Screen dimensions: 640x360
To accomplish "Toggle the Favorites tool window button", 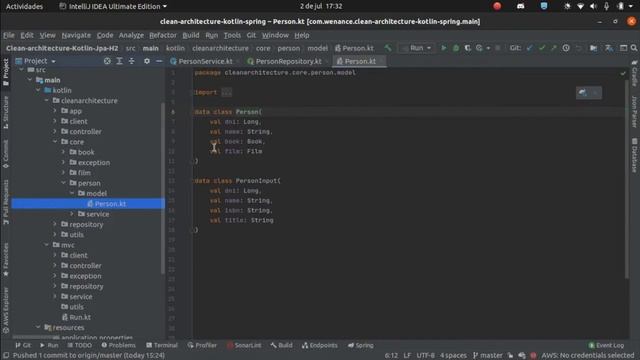I will tap(6, 260).
